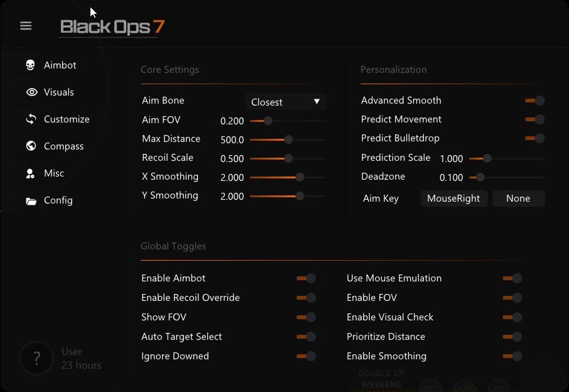569x392 pixels.
Task: Open the Visuals eye icon
Action: point(31,92)
